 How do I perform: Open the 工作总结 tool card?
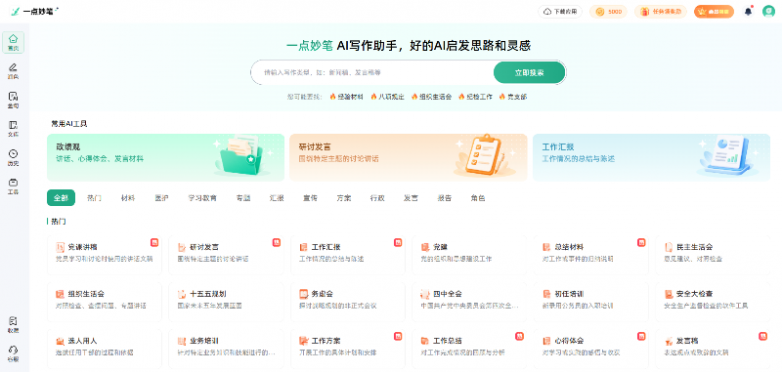click(x=469, y=348)
